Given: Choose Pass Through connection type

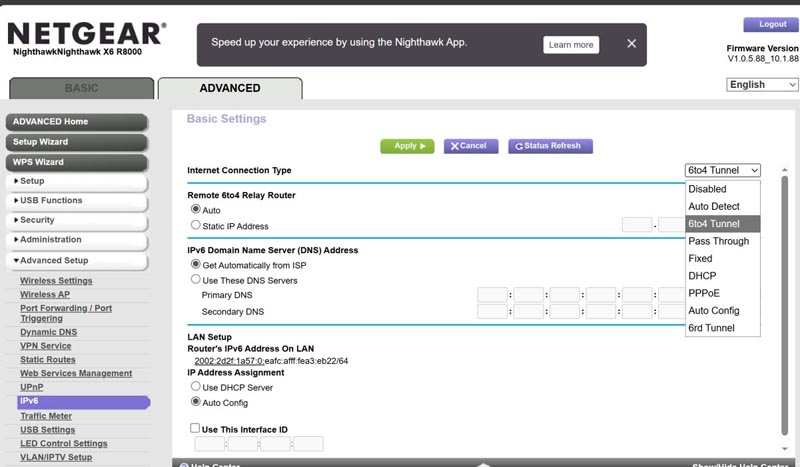Looking at the screenshot, I should click(722, 241).
